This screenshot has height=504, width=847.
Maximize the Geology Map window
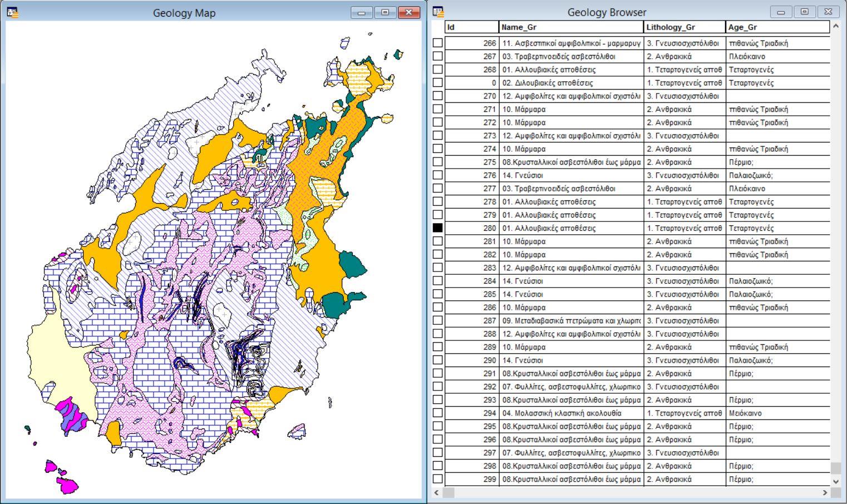point(385,12)
